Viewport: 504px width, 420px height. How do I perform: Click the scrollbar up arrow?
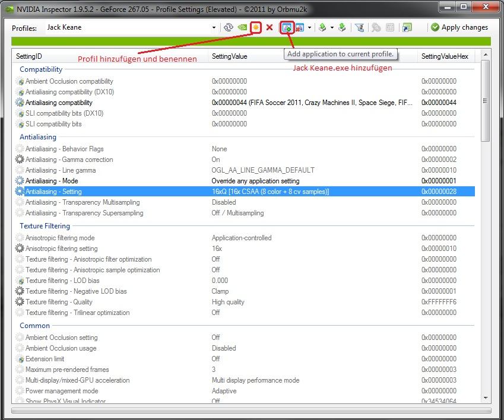point(486,55)
